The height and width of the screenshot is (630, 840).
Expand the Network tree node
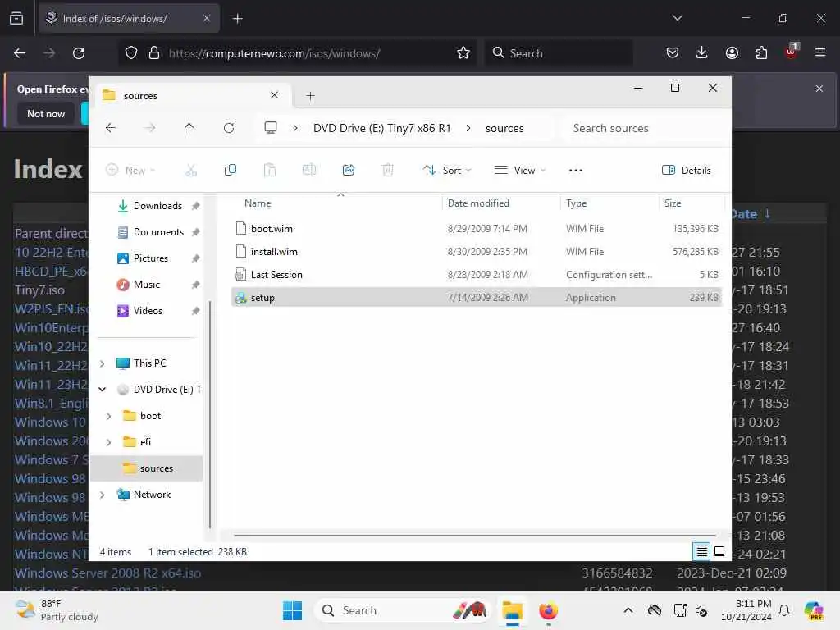pyautogui.click(x=103, y=495)
